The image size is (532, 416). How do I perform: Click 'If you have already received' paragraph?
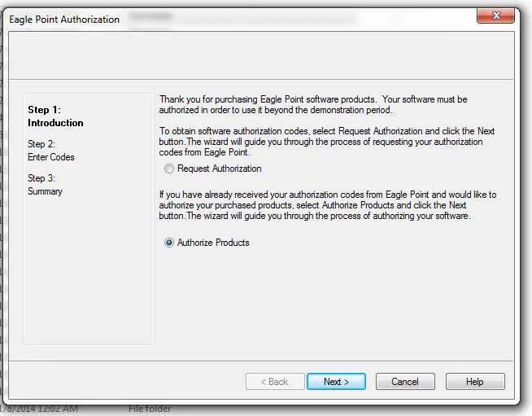328,205
